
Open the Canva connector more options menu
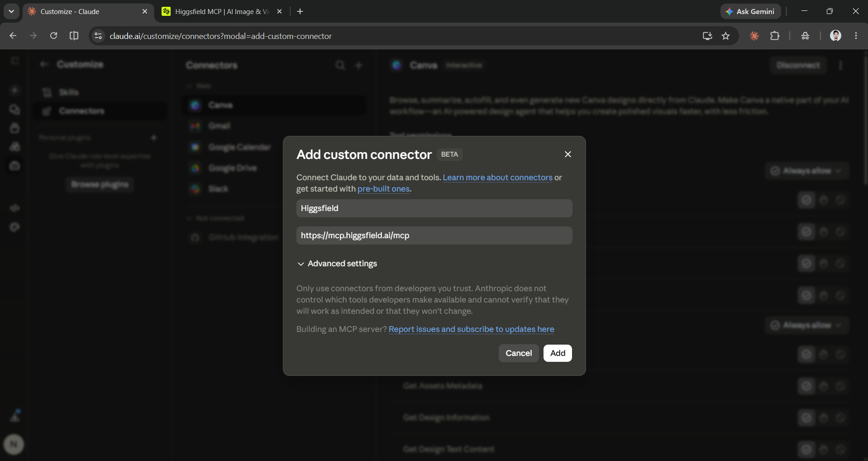(x=840, y=65)
